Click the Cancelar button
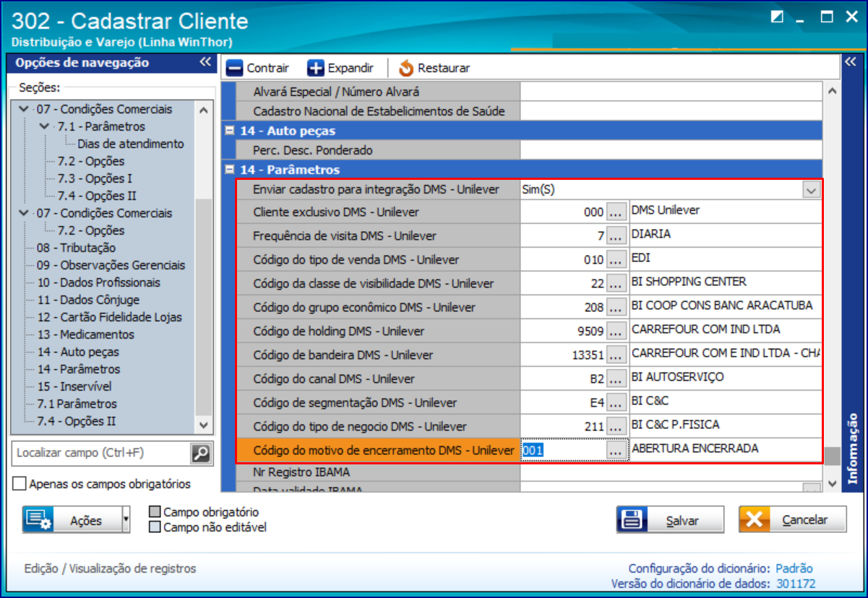 [x=792, y=519]
